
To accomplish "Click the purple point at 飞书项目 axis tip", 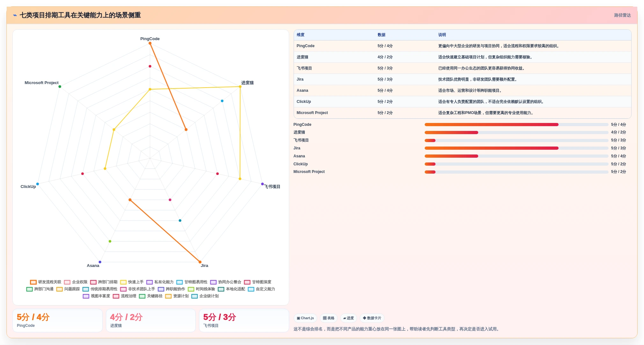I will 262,184.
